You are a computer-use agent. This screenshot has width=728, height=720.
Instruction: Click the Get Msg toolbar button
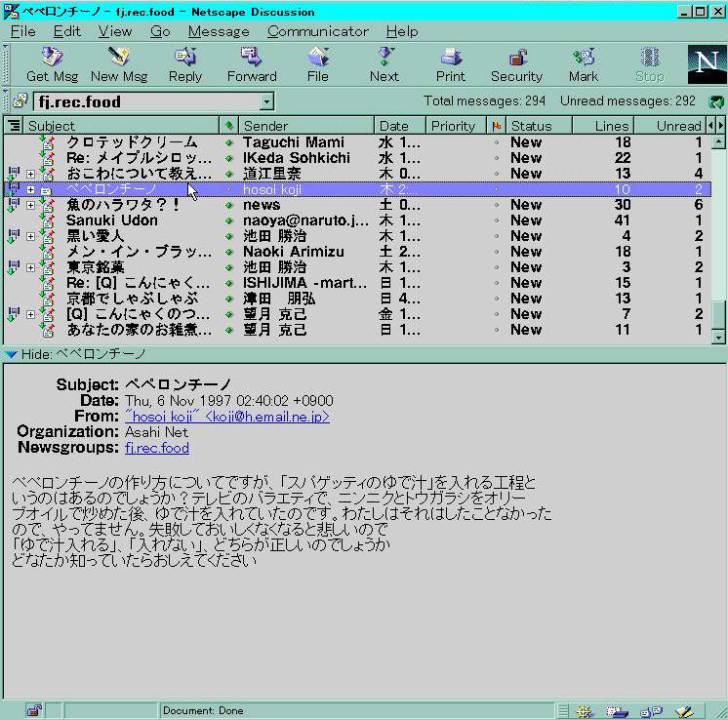[x=51, y=64]
